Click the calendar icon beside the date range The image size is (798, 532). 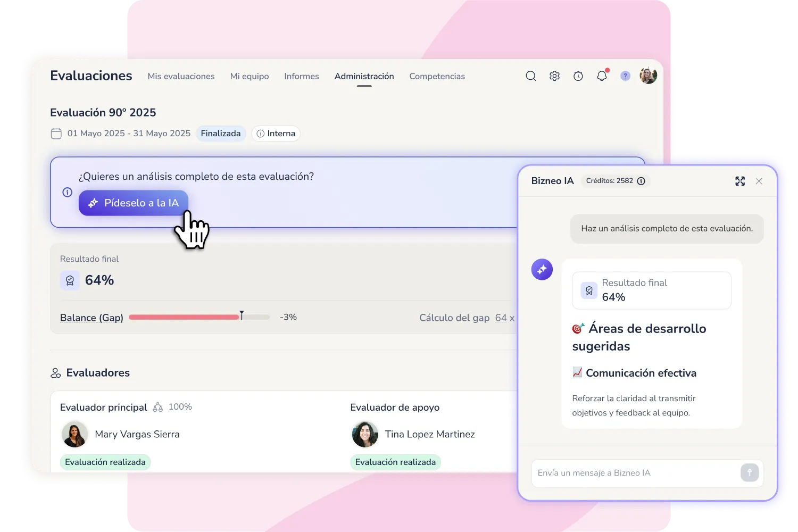[56, 134]
